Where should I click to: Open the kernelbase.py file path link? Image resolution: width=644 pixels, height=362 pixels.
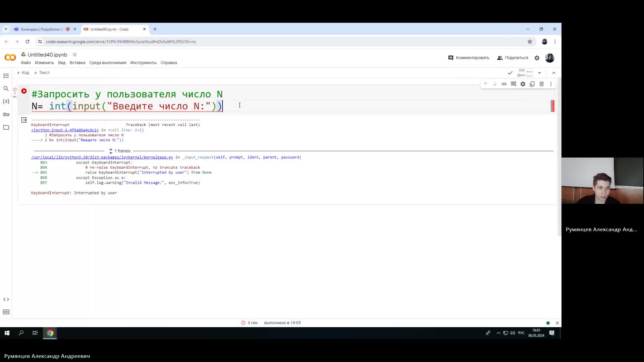[x=102, y=157]
